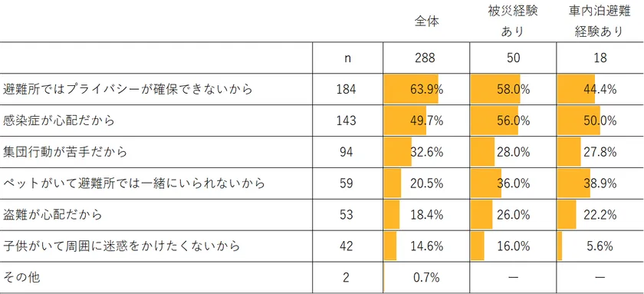644x294 pixels.
Task: Select the row label 集団行動が苦手だから
Action: click(65, 152)
